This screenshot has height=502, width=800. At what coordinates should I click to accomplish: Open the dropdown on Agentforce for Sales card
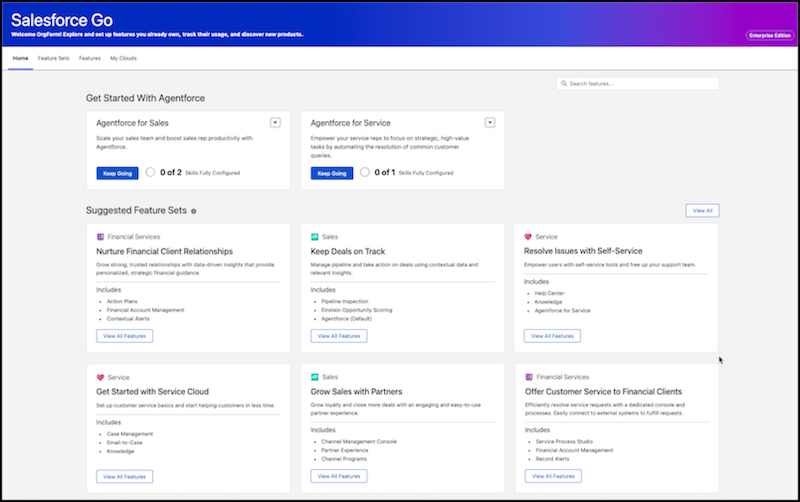point(276,122)
